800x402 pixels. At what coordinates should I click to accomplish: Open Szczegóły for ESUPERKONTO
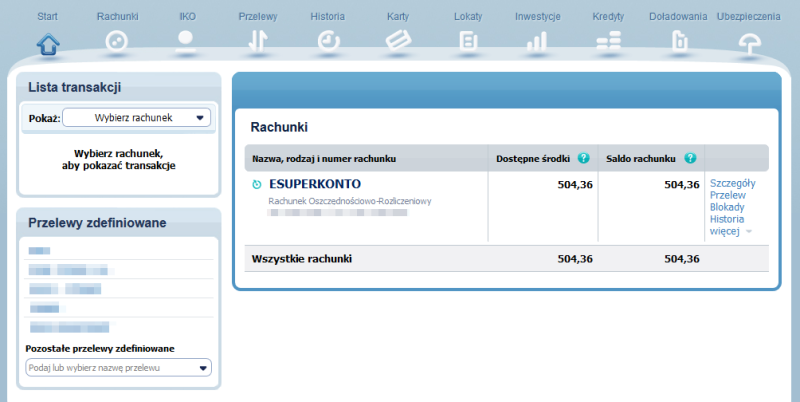coord(732,183)
